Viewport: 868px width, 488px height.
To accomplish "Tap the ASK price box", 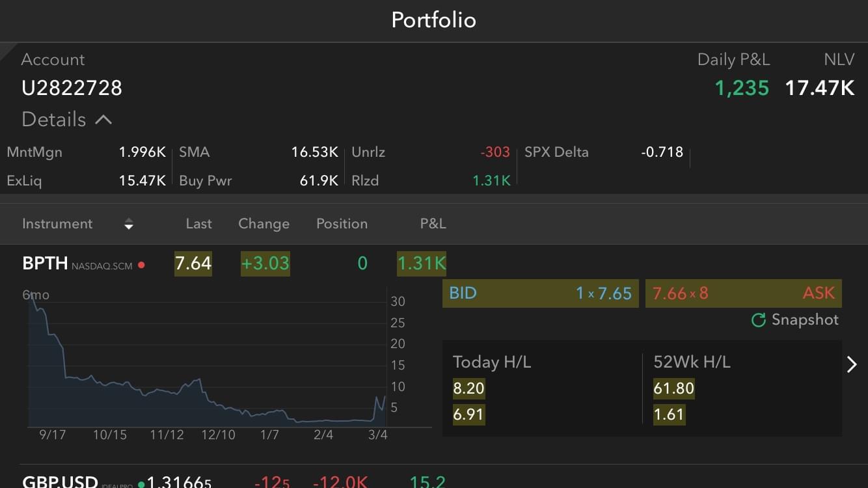I will [743, 293].
